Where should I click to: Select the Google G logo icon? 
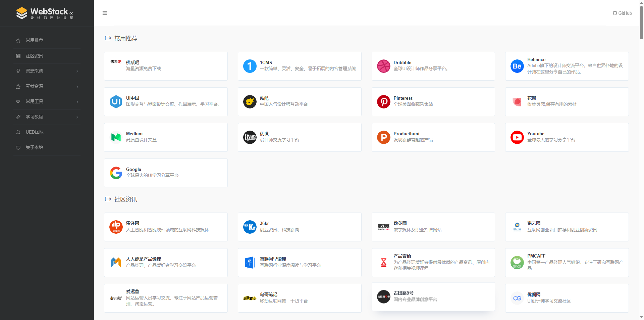coord(116,173)
